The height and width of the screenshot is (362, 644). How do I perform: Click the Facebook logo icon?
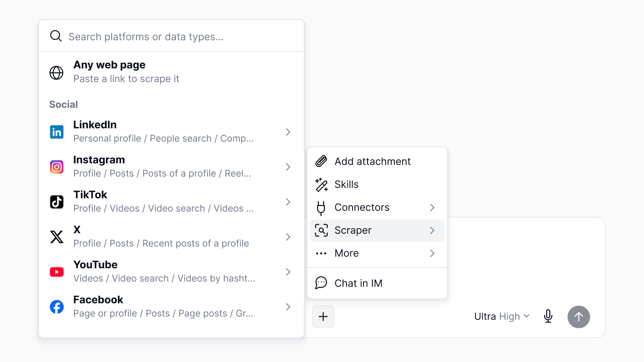[x=57, y=307]
